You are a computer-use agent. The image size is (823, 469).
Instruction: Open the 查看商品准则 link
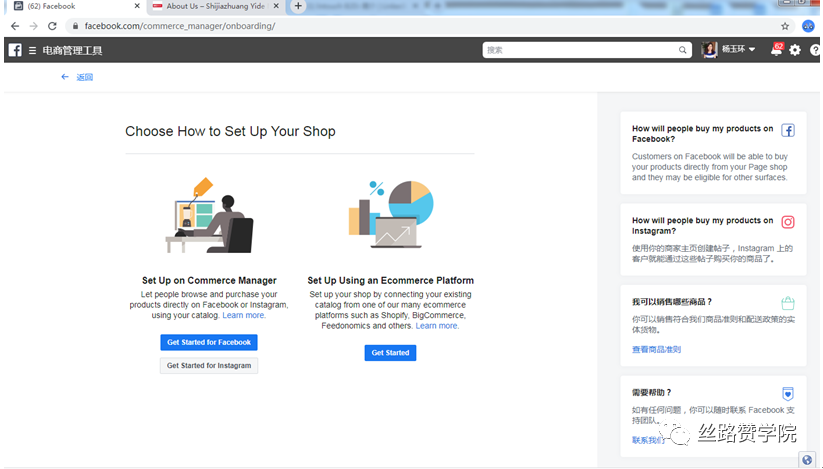pyautogui.click(x=656, y=349)
